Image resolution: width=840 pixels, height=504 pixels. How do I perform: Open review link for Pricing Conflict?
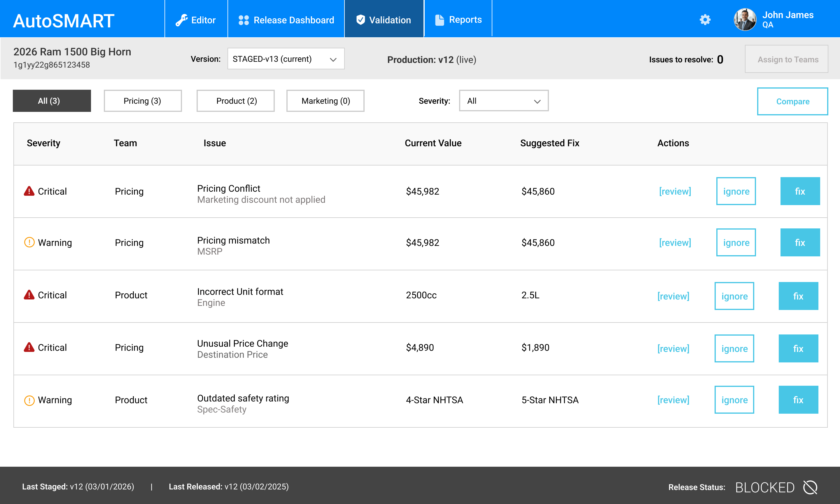[x=675, y=191]
